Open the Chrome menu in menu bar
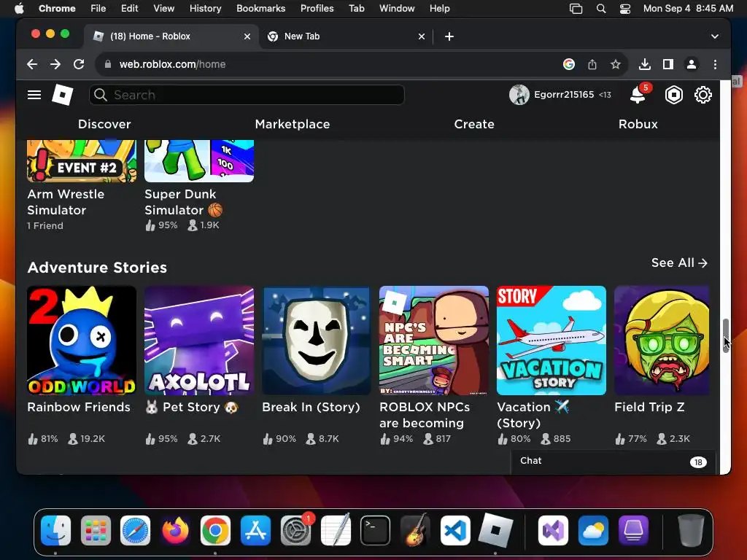Screen dimensions: 747x560 point(57,8)
